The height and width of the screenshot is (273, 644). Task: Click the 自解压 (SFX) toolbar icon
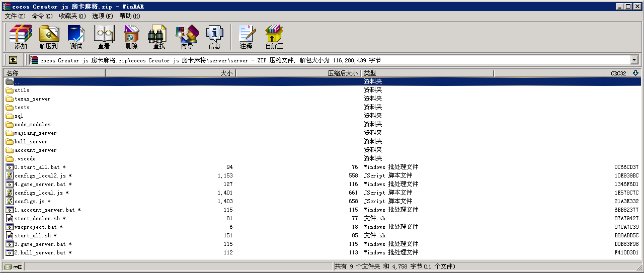tap(274, 37)
